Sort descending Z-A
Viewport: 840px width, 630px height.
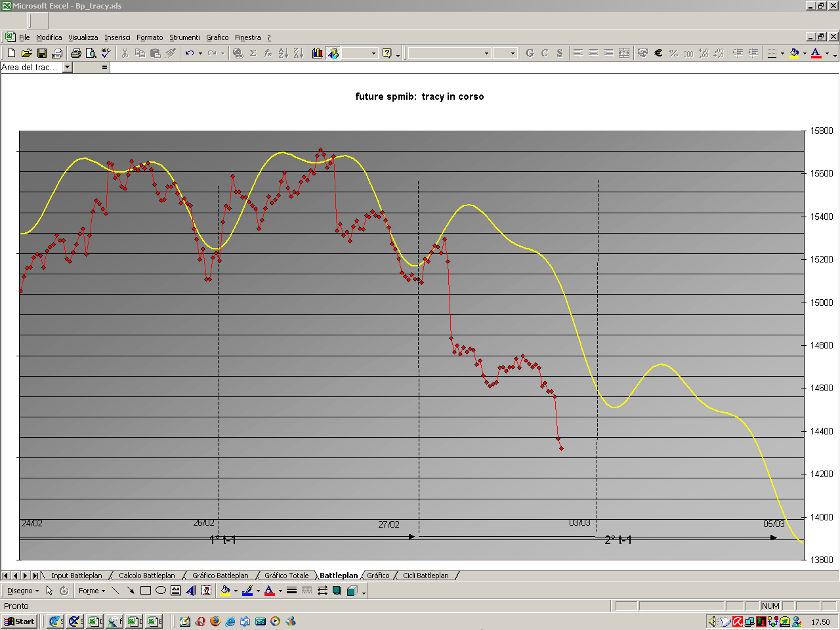298,53
